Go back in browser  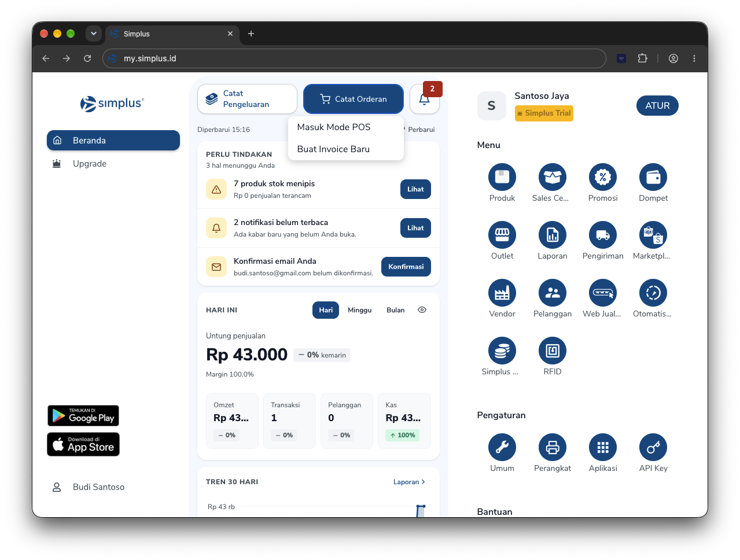(46, 58)
